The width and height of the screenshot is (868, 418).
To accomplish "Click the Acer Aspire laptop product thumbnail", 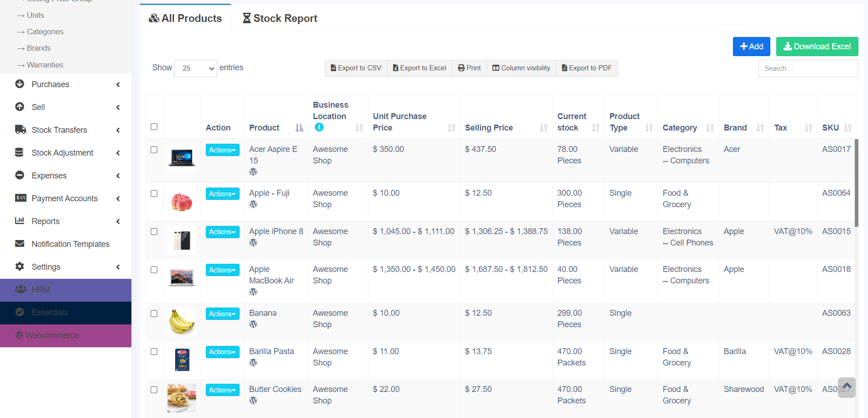I will pyautogui.click(x=182, y=158).
